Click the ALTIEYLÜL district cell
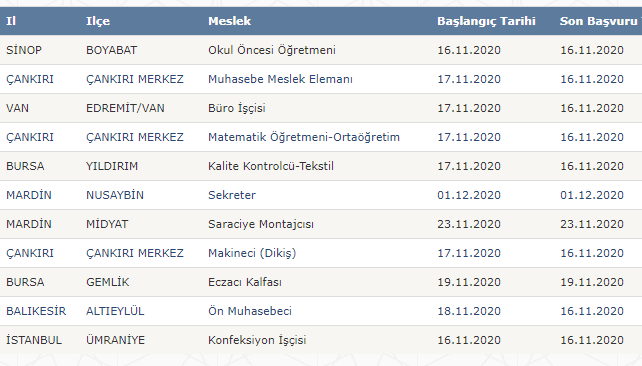Image resolution: width=642 pixels, height=366 pixels. pos(115,311)
